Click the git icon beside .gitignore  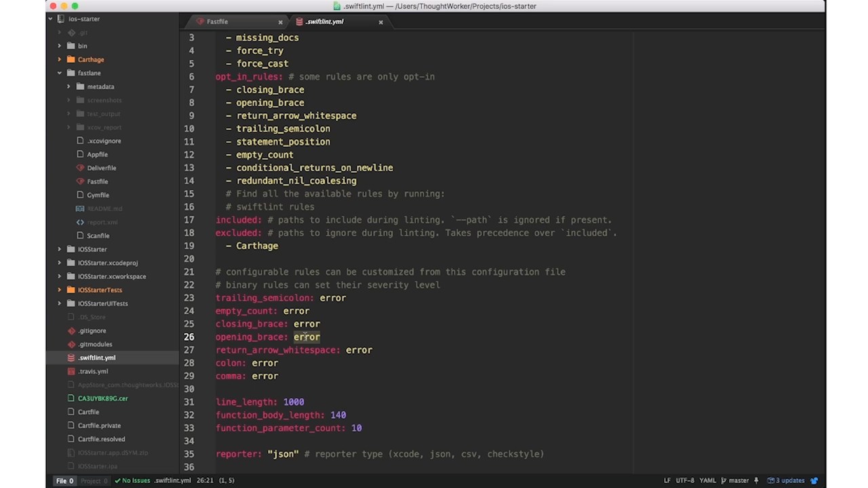pyautogui.click(x=71, y=331)
